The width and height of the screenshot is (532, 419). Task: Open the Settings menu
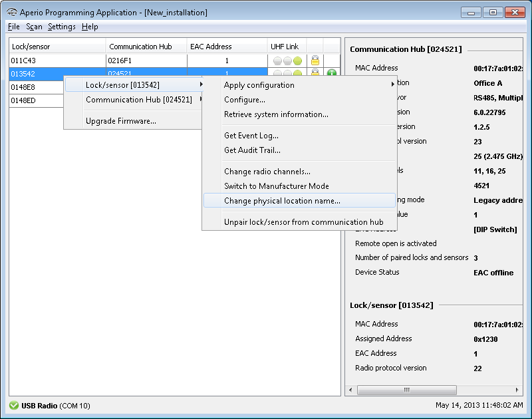point(62,27)
